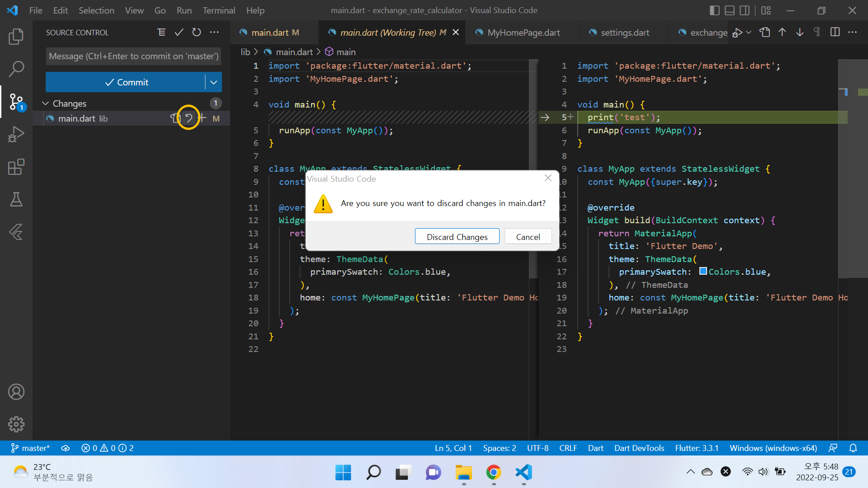Screen dimensions: 868x488
Task: Click the commit message input field
Action: (x=133, y=56)
